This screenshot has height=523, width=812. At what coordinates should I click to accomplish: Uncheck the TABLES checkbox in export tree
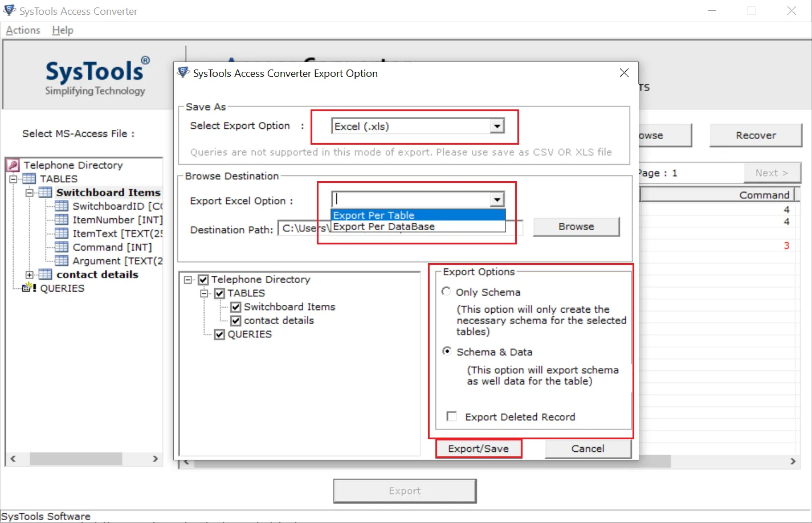click(220, 293)
